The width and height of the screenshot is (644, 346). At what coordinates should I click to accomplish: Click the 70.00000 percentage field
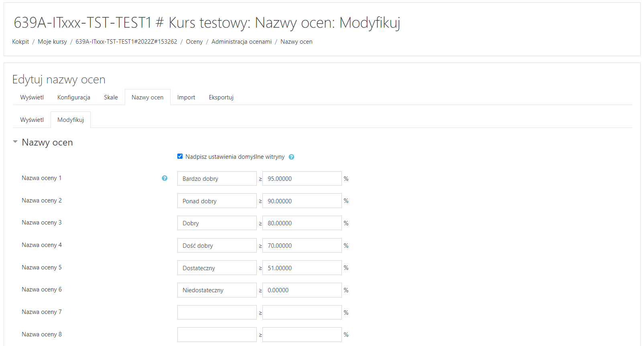click(x=302, y=245)
